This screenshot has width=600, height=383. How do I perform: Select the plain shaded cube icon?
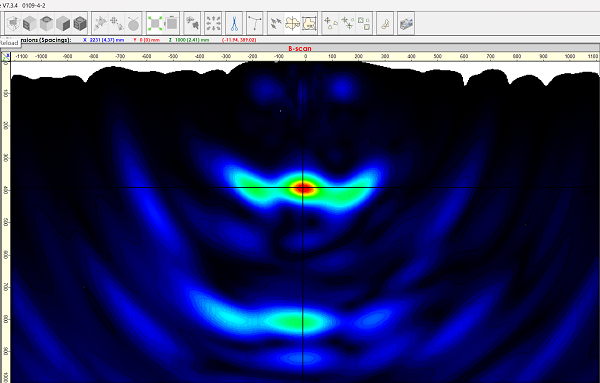click(x=63, y=24)
